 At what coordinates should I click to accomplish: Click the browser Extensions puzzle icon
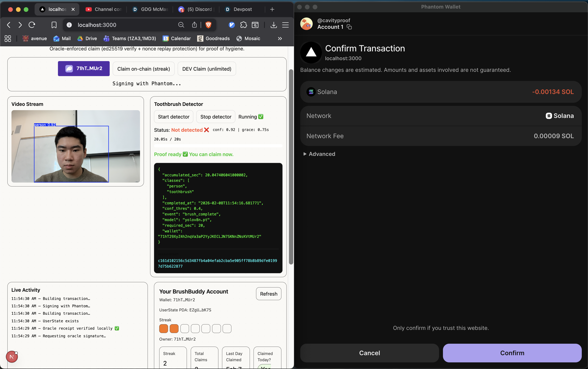(x=243, y=25)
